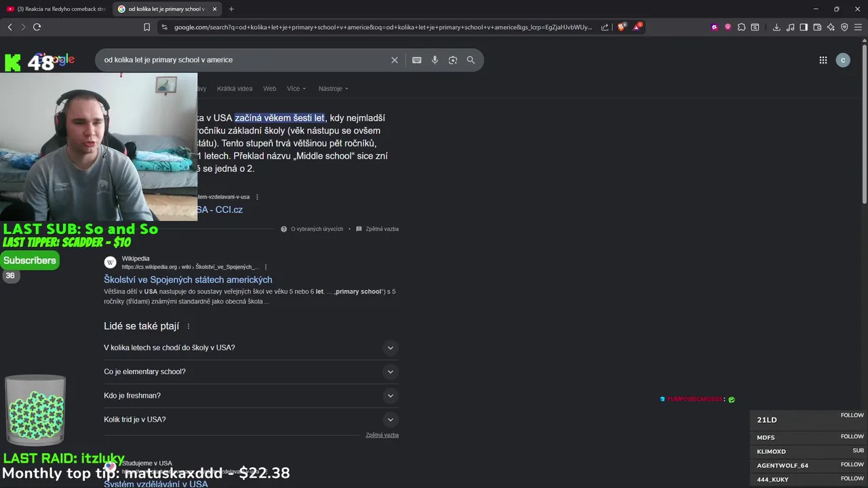The height and width of the screenshot is (488, 868).
Task: Open search by image camera icon
Action: (x=453, y=60)
